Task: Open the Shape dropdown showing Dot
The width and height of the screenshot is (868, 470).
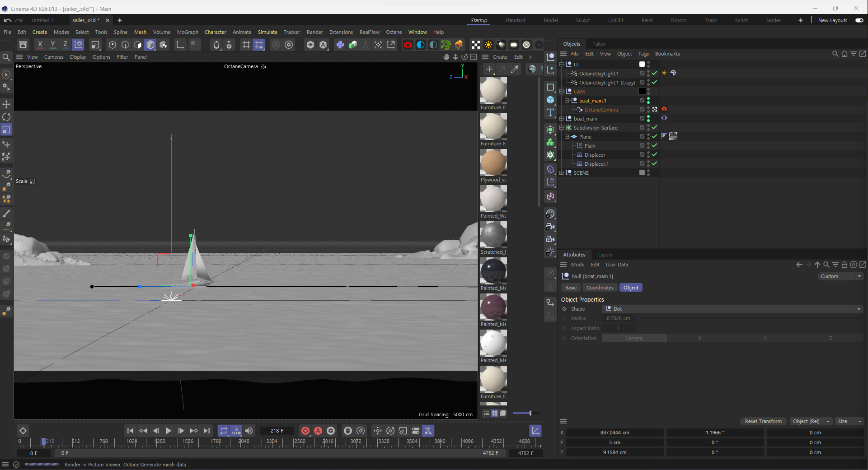Action: (x=732, y=309)
